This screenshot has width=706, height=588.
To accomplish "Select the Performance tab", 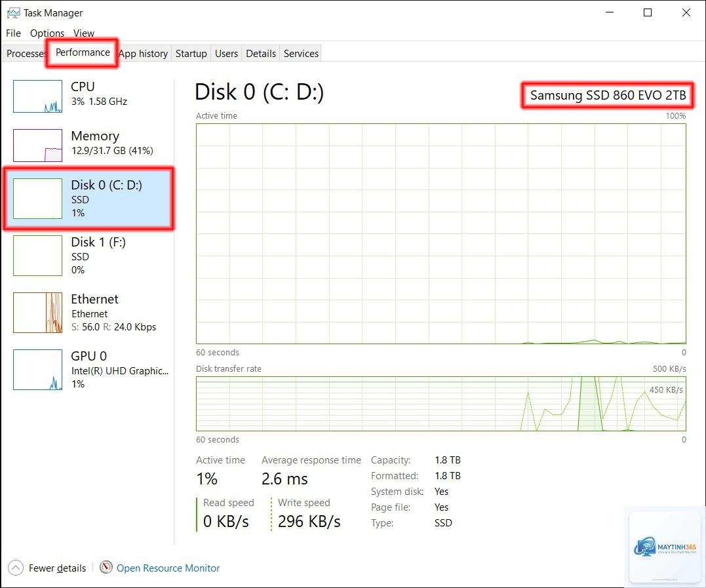I will tap(83, 52).
